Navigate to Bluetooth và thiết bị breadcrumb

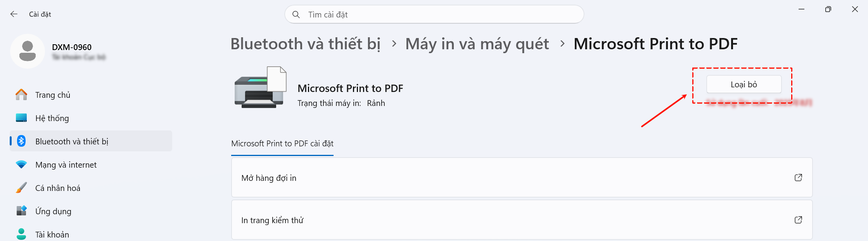click(306, 44)
